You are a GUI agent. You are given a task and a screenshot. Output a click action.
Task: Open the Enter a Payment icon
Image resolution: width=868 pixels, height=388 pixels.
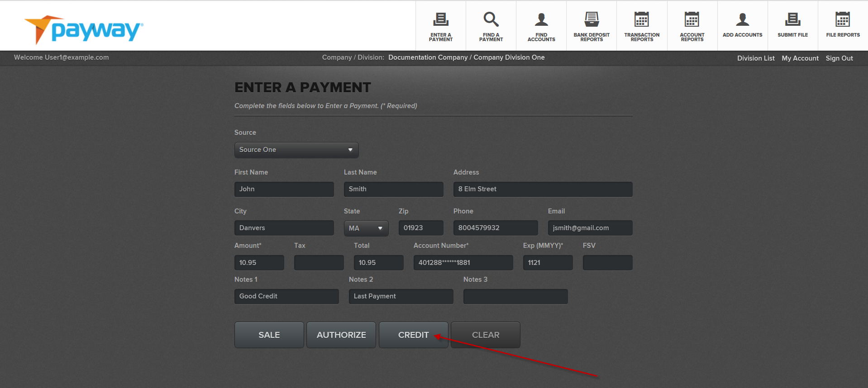tap(440, 20)
